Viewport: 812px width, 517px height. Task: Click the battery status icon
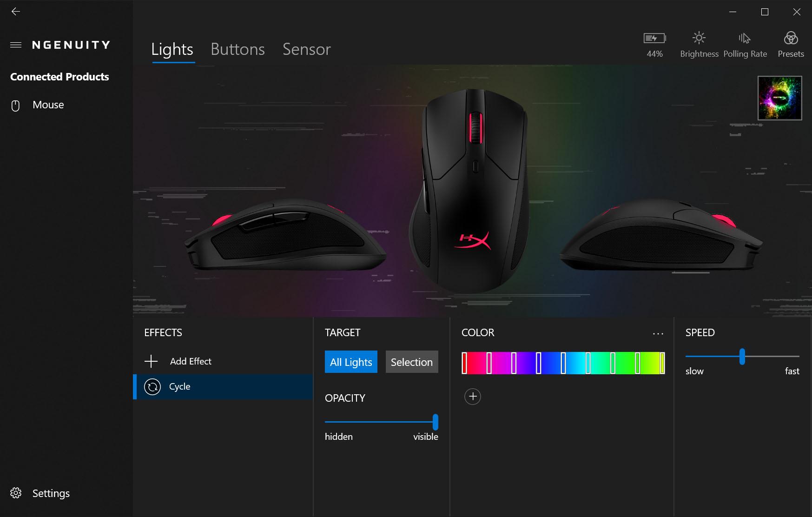tap(654, 38)
